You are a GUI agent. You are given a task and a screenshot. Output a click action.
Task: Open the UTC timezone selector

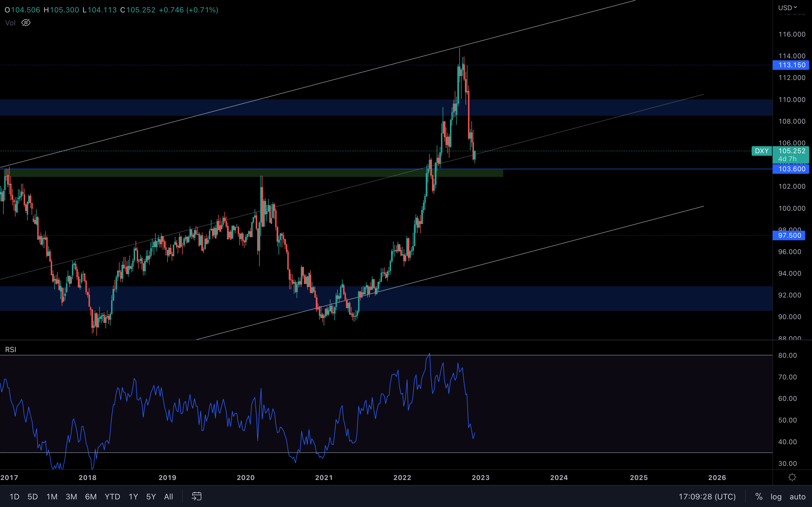[x=707, y=497]
